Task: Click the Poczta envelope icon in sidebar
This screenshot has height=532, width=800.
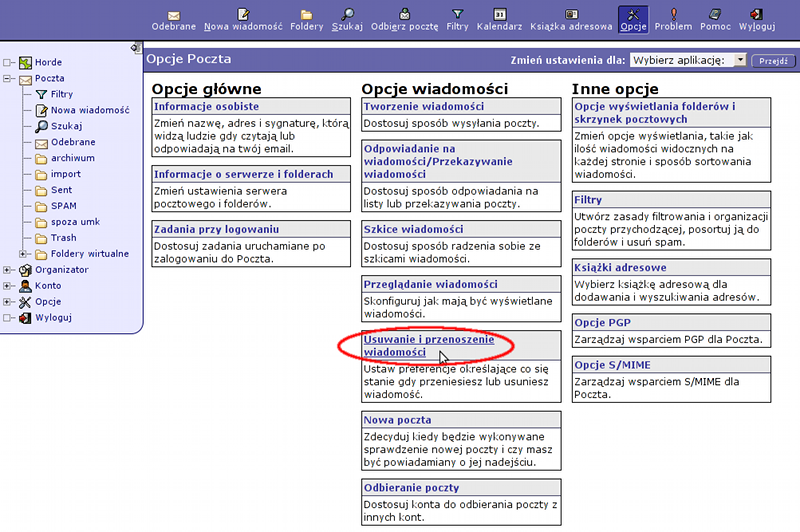Action: click(x=26, y=80)
